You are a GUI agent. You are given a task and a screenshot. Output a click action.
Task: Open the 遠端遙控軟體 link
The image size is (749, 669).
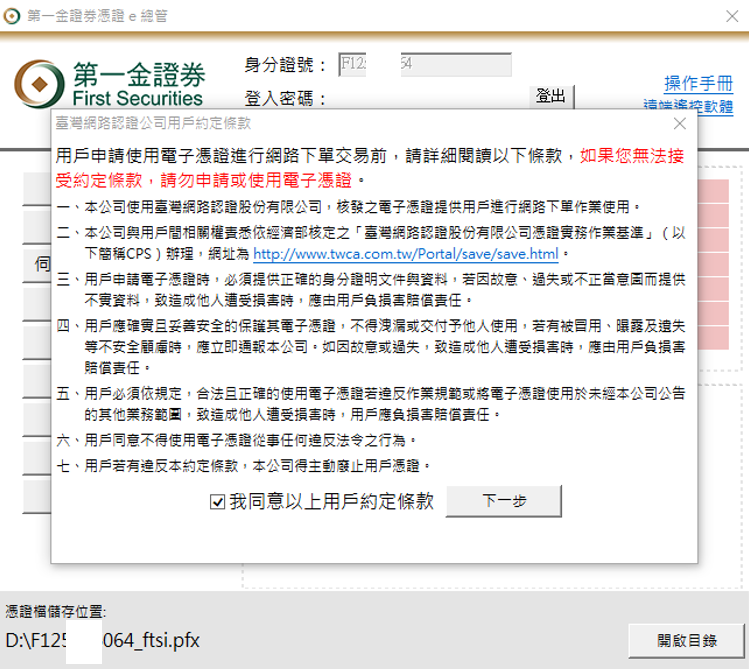click(x=688, y=107)
